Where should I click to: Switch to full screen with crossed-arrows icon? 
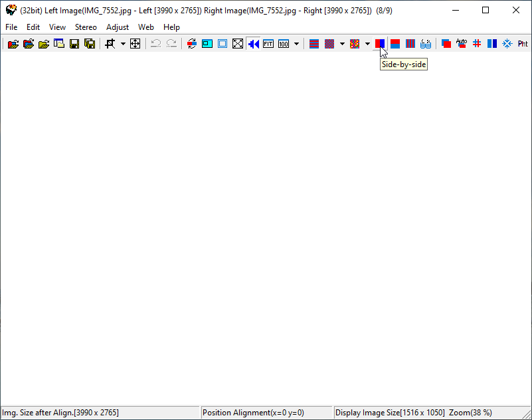click(x=238, y=44)
